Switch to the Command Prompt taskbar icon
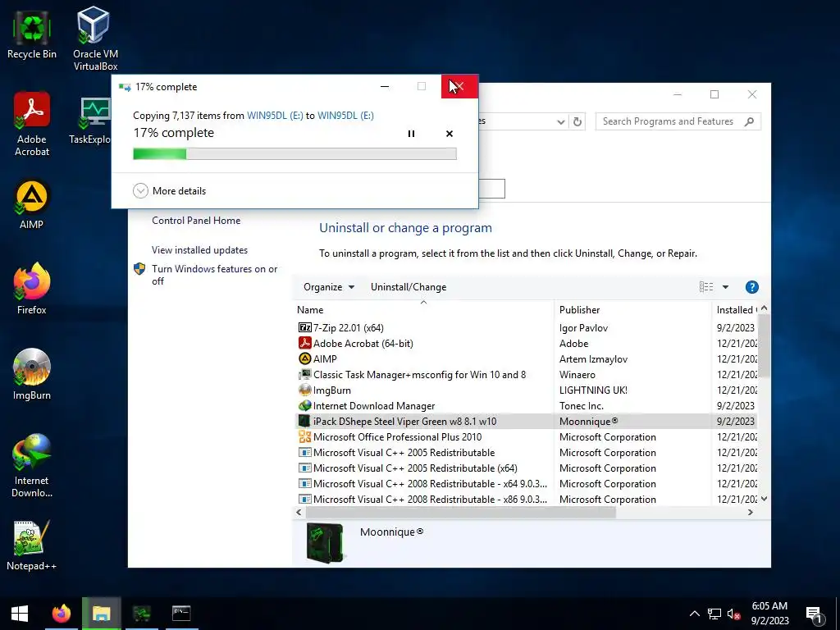This screenshot has width=840, height=630. click(x=181, y=614)
